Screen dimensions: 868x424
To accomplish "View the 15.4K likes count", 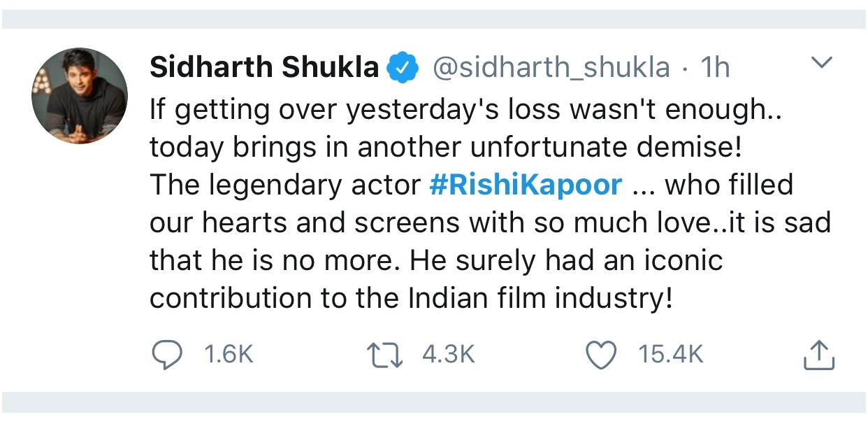I will point(670,355).
